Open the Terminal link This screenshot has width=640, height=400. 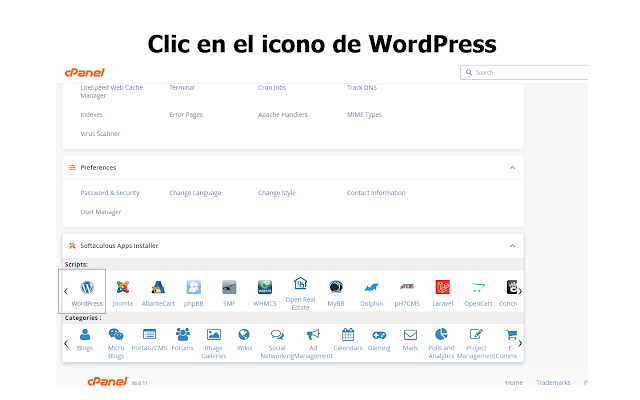pos(182,87)
